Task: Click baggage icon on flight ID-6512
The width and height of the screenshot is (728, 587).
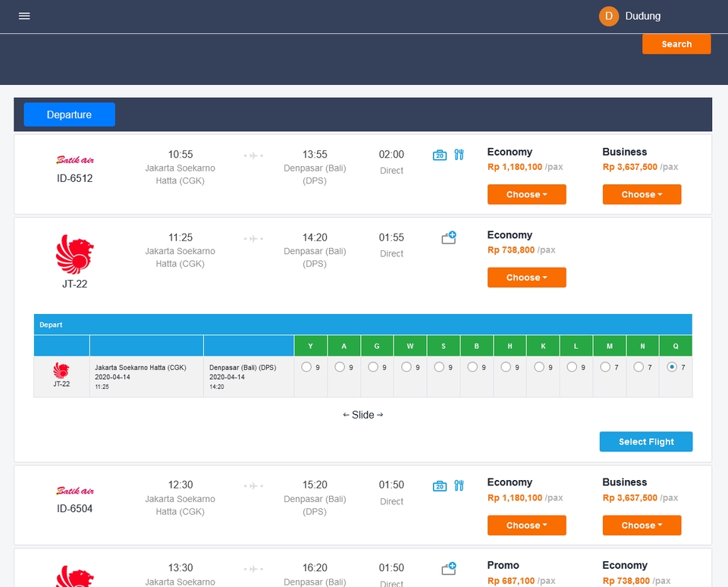Action: click(x=440, y=155)
